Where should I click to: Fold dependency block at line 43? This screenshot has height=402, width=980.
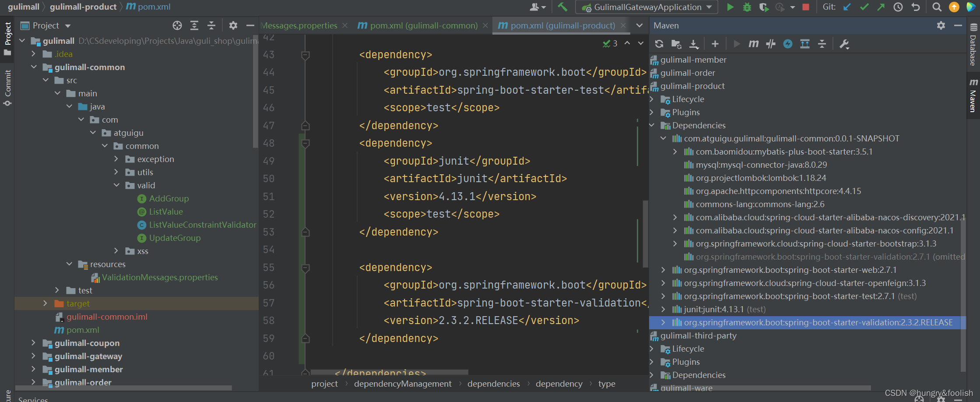[x=306, y=55]
